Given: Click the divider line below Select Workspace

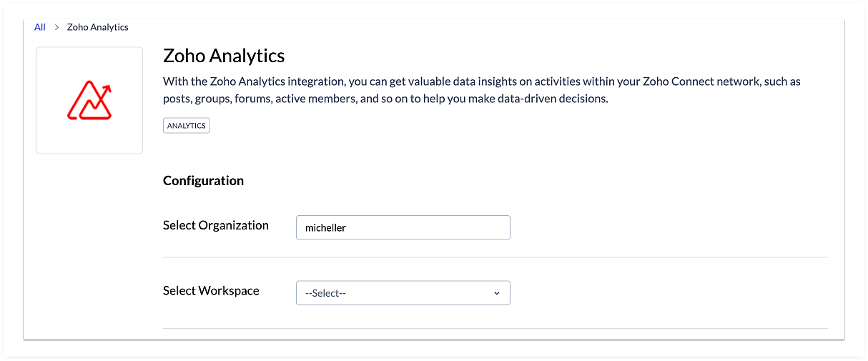Looking at the screenshot, I should coord(495,329).
